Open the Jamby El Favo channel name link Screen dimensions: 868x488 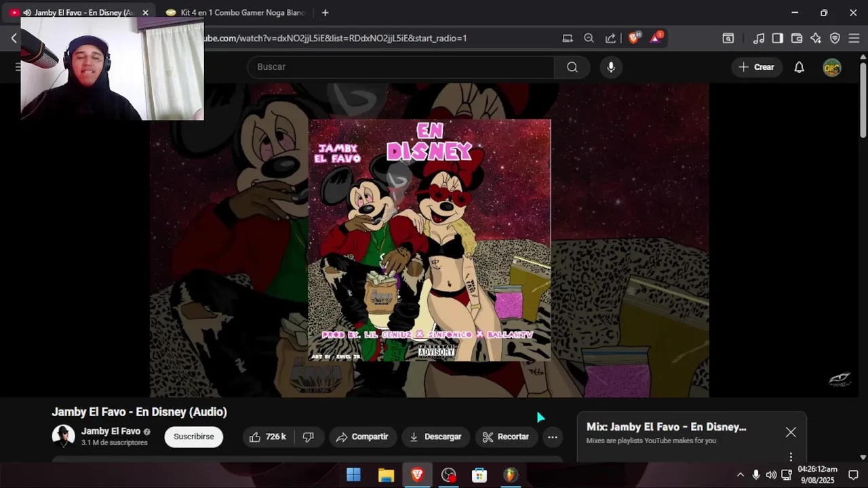(x=111, y=431)
